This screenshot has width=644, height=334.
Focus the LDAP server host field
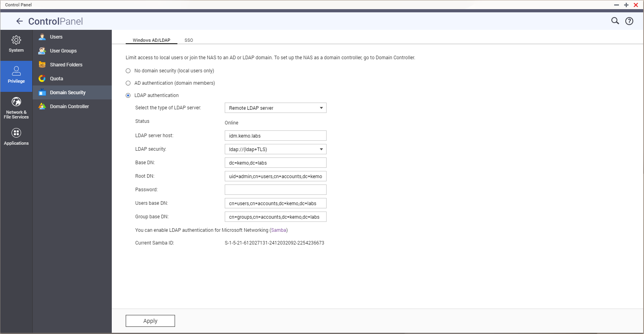[x=275, y=136]
